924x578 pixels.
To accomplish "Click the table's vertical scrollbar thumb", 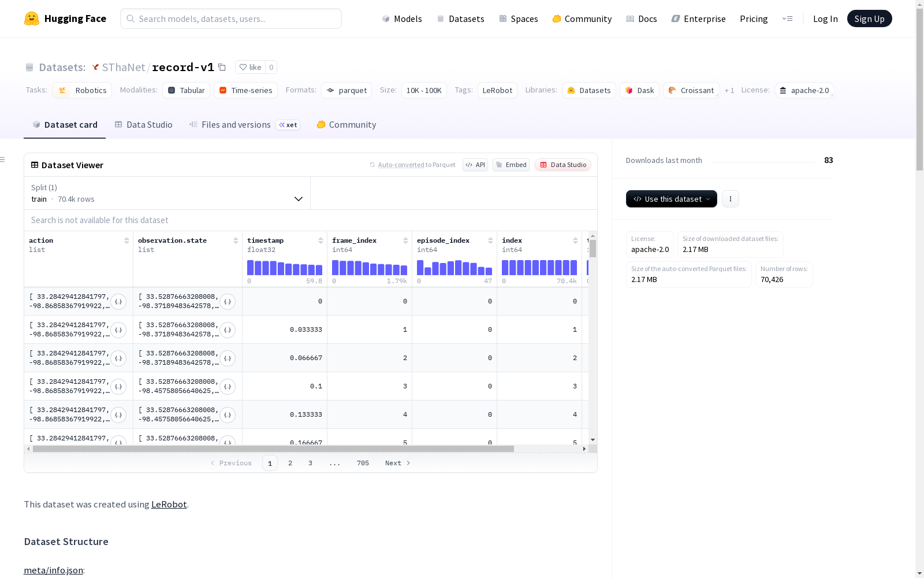I will tap(593, 249).
